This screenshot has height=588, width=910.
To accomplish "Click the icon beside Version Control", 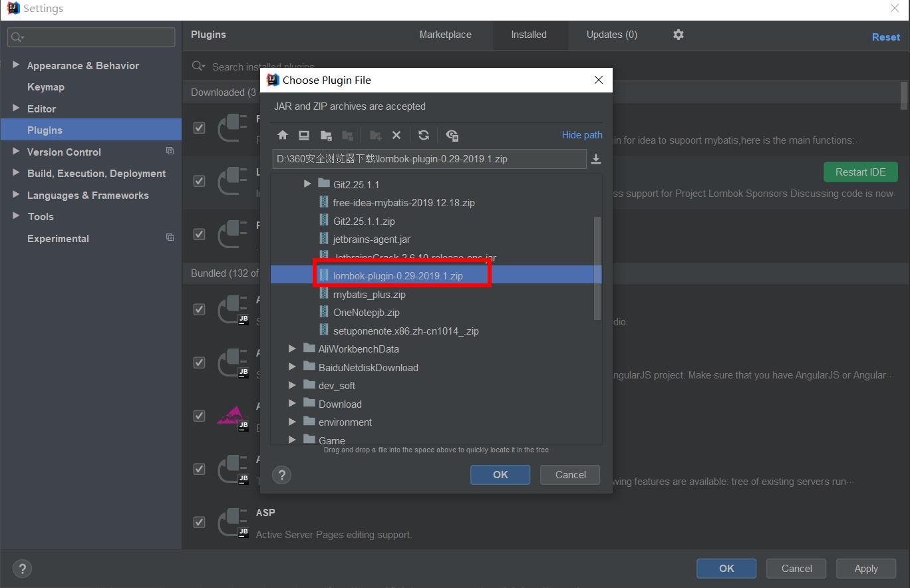I will (170, 151).
